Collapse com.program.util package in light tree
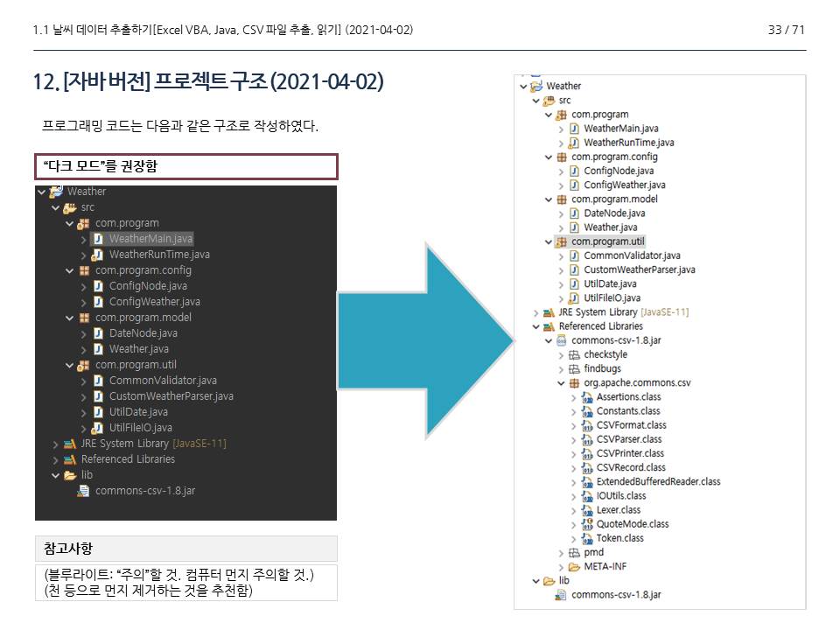Screen dimensions: 840x630 [549, 242]
